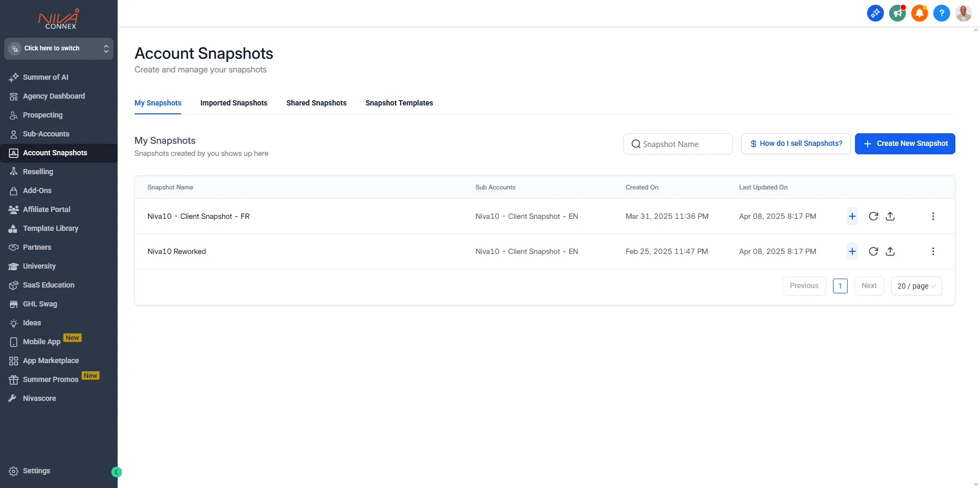The height and width of the screenshot is (488, 980).
Task: Open the announcements megaphone icon
Action: tap(898, 13)
